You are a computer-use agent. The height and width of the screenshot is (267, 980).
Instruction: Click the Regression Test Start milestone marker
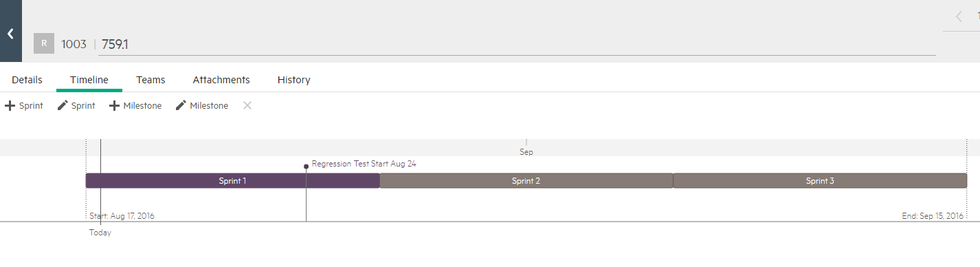pos(306,166)
